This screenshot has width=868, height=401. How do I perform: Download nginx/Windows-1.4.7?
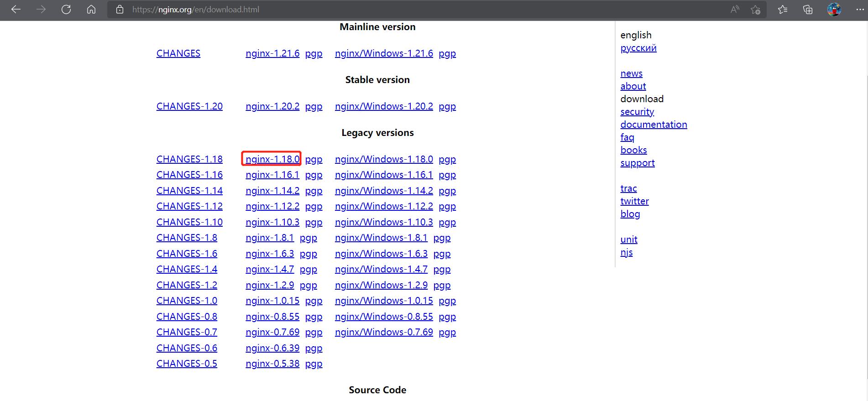click(x=381, y=269)
